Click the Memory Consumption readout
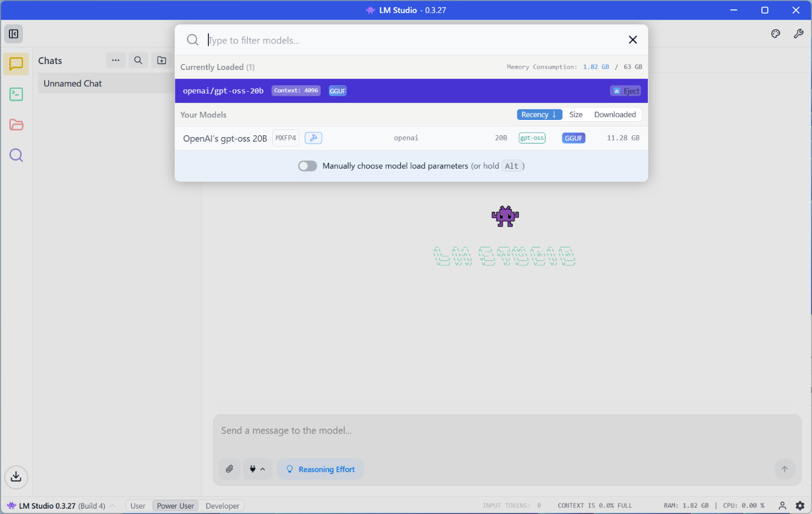 [x=574, y=67]
